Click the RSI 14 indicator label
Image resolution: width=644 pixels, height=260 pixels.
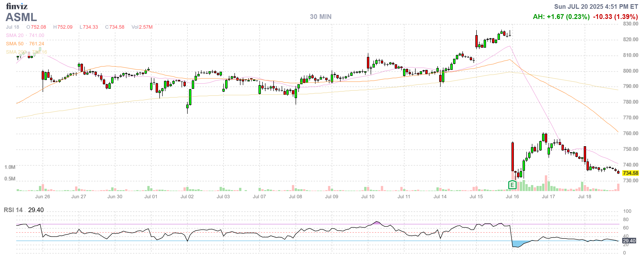(13, 210)
